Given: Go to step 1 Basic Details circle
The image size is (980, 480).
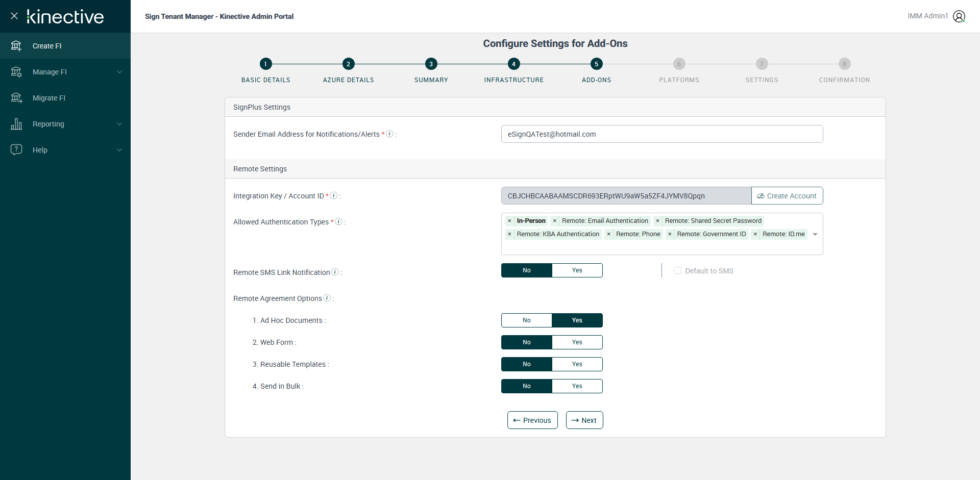Looking at the screenshot, I should (x=265, y=64).
